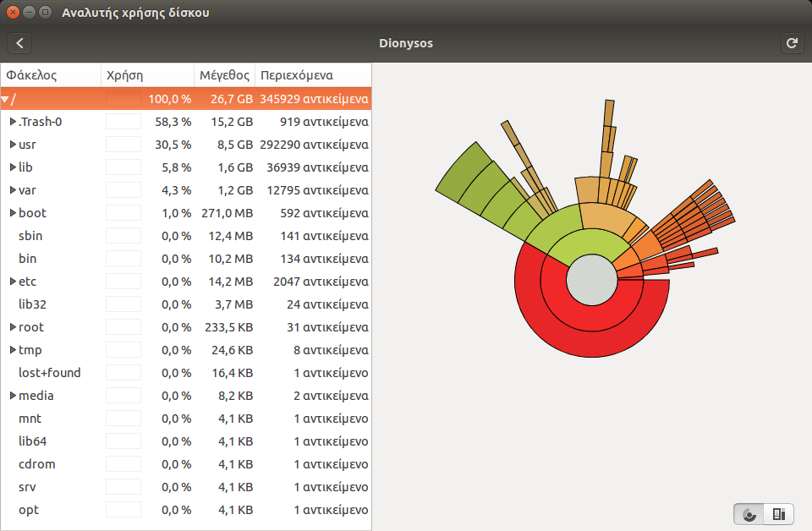Sort by Φάκελος column header

click(x=51, y=75)
